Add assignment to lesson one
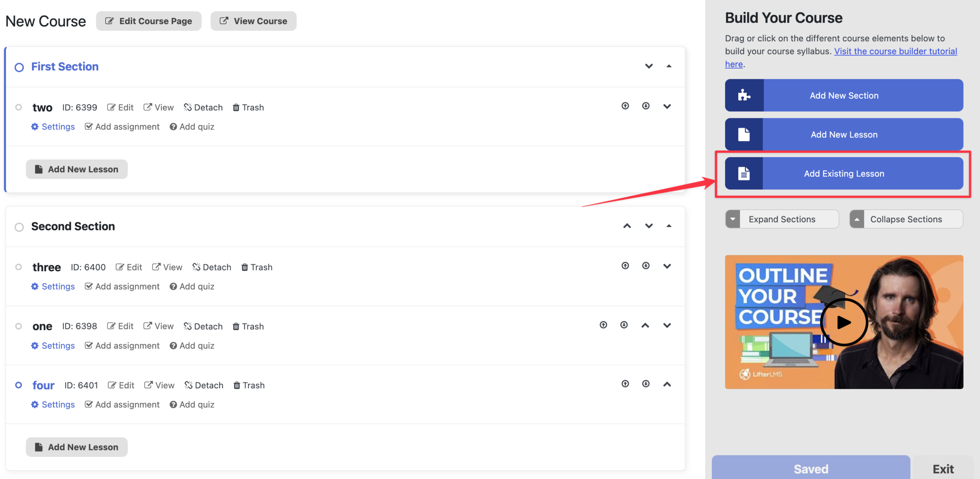Viewport: 980px width, 479px height. [x=122, y=345]
